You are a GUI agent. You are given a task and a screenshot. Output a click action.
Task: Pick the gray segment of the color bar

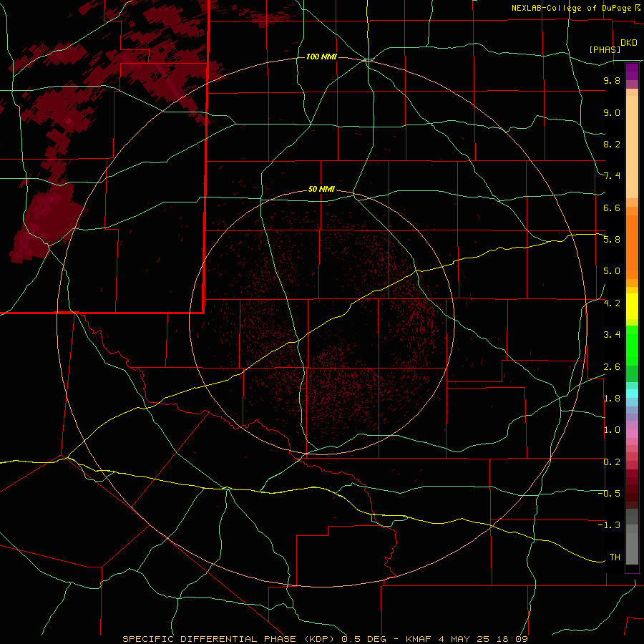coord(632,537)
